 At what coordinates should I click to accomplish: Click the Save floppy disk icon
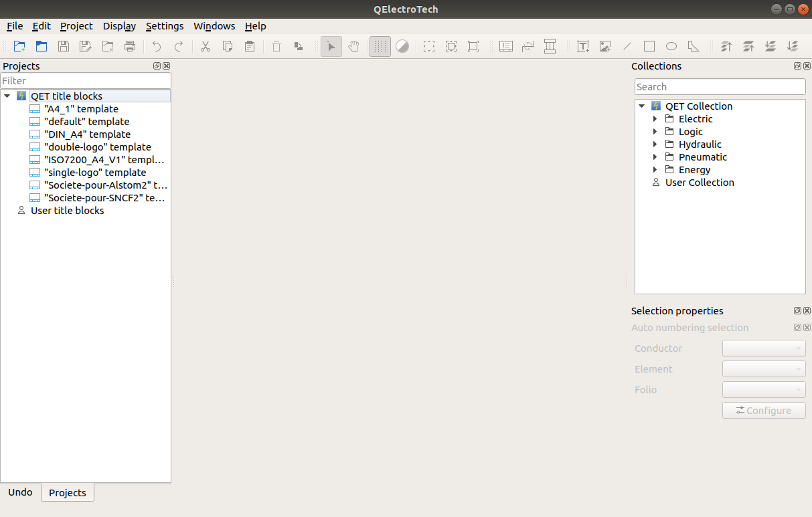tap(64, 46)
